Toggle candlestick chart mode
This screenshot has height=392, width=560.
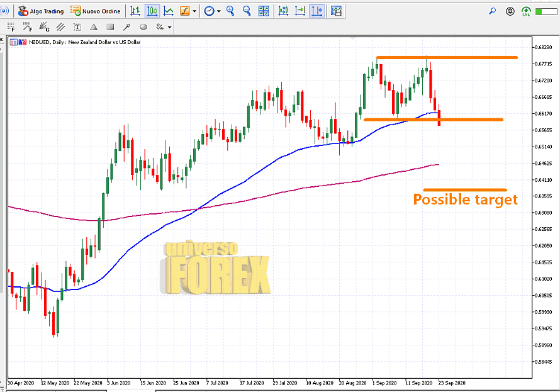pyautogui.click(x=152, y=11)
